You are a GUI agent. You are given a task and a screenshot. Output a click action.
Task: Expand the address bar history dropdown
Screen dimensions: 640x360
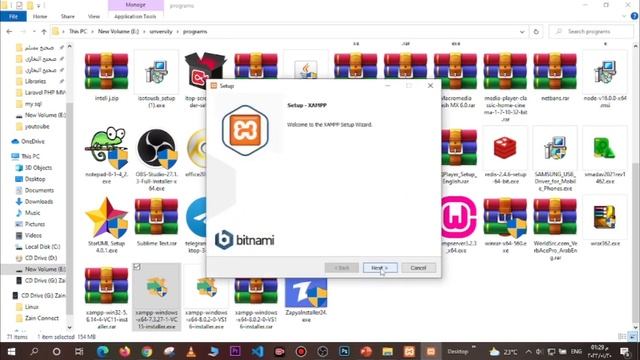point(522,31)
